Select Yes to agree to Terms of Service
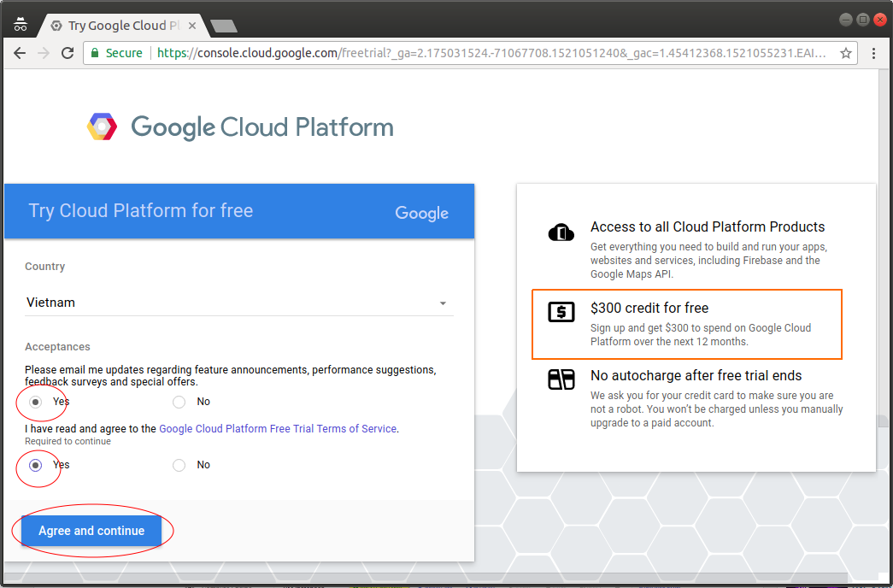Screen dimensions: 893x588 click(36, 466)
